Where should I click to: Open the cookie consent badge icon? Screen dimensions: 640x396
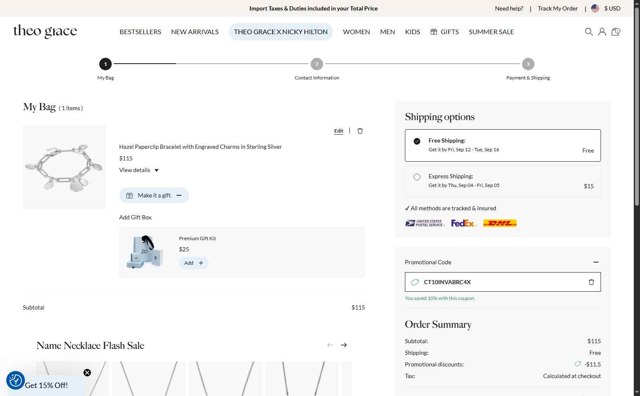[x=16, y=380]
